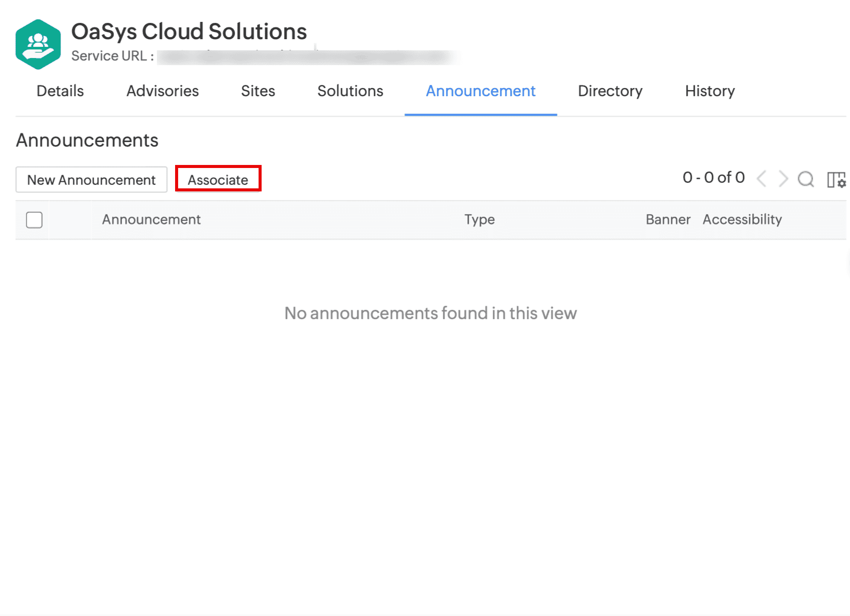This screenshot has width=850, height=616.
Task: Sort by the Announcement column header
Action: 151,219
